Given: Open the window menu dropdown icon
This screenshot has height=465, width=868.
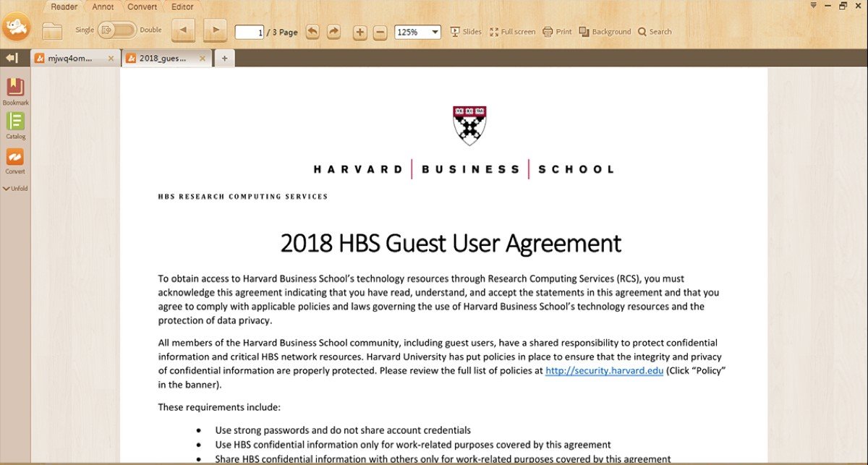Looking at the screenshot, I should (814, 5).
